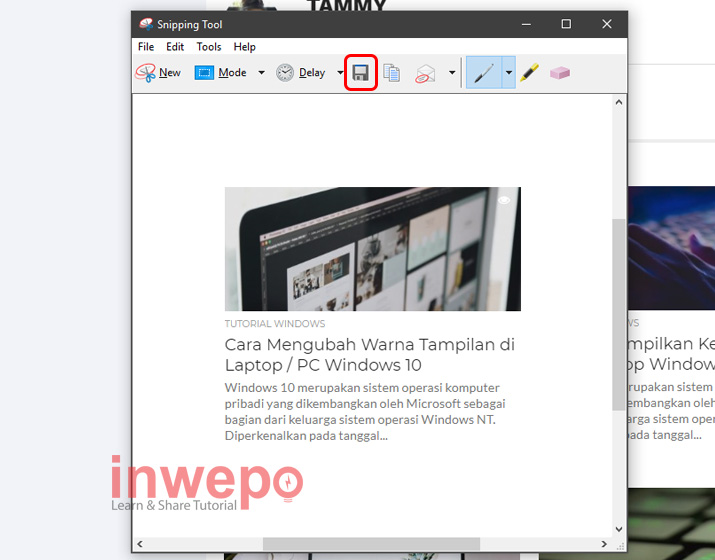This screenshot has height=560, width=715.
Task: Open the Tools menu
Action: pyautogui.click(x=209, y=47)
